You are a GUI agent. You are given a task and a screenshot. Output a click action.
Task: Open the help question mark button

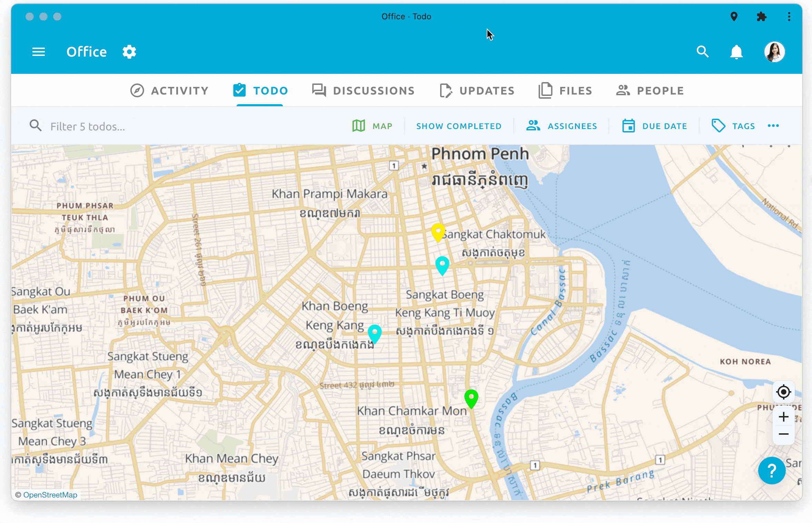tap(772, 471)
